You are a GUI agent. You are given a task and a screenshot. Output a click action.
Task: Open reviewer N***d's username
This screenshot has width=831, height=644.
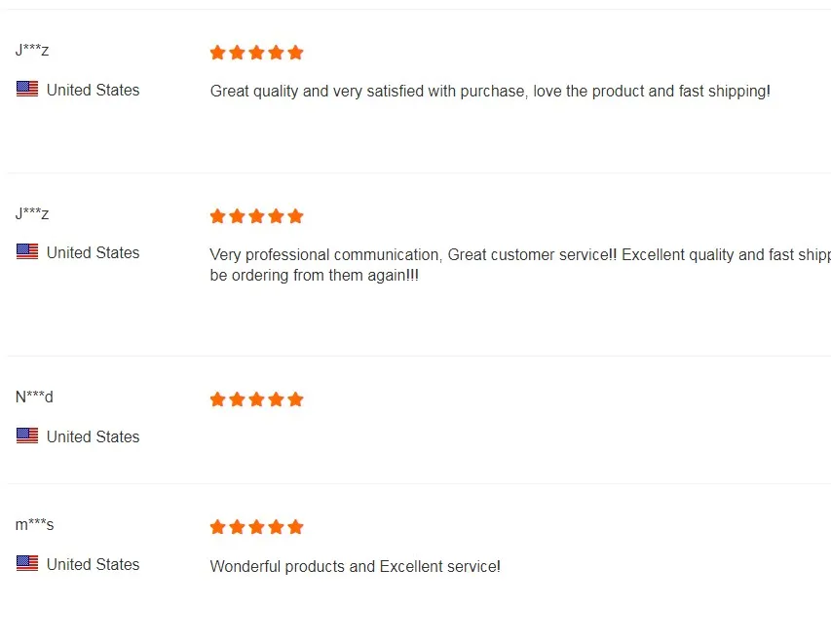point(34,398)
